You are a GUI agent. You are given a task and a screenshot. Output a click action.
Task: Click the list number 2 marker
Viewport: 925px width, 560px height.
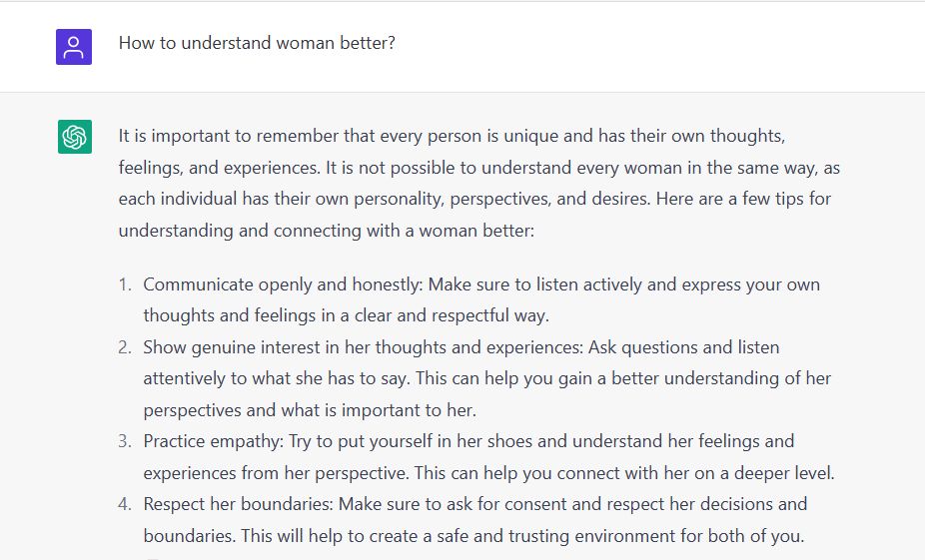coord(125,347)
